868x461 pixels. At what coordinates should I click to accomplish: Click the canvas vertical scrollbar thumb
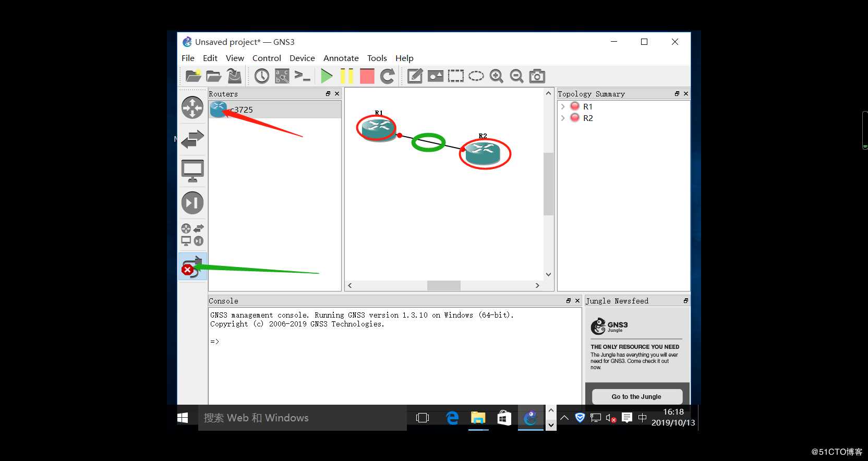click(x=548, y=184)
